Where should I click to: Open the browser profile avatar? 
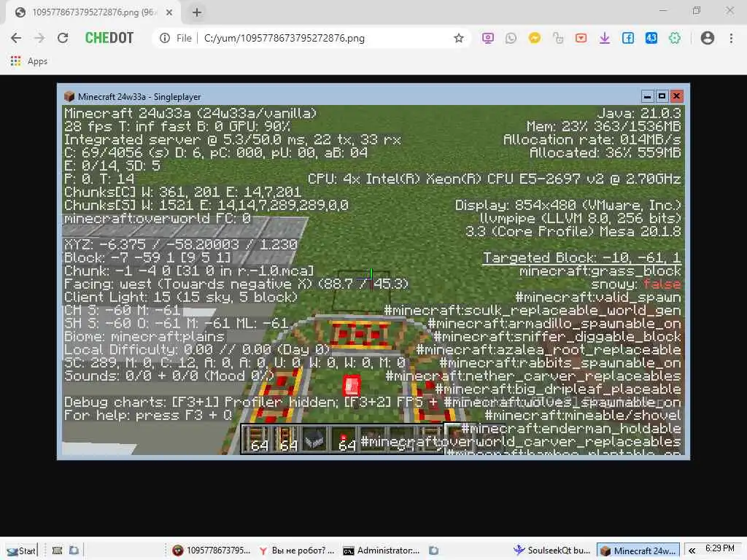click(x=708, y=38)
